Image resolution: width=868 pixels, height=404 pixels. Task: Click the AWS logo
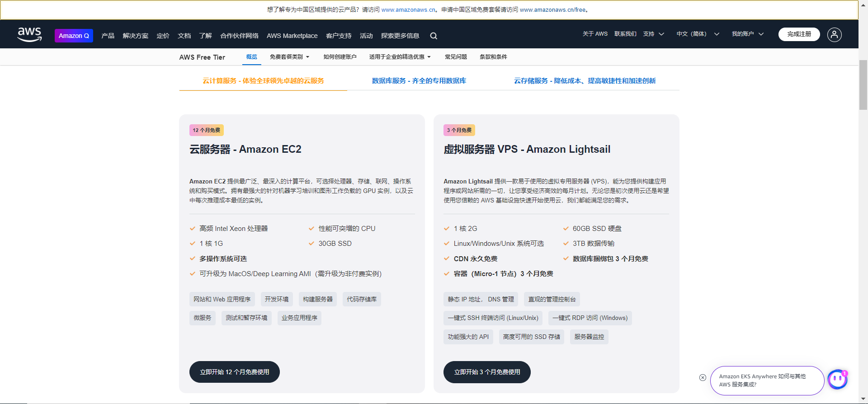pyautogui.click(x=29, y=34)
